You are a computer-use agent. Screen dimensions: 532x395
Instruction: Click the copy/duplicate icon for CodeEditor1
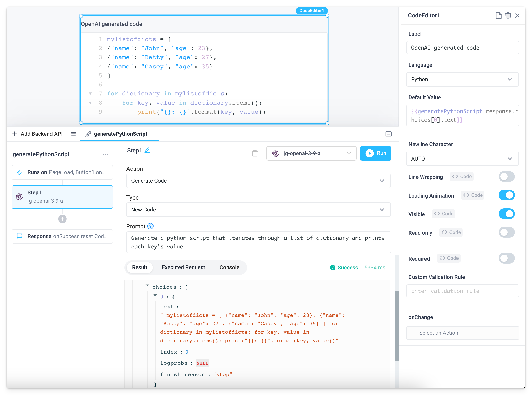click(498, 15)
